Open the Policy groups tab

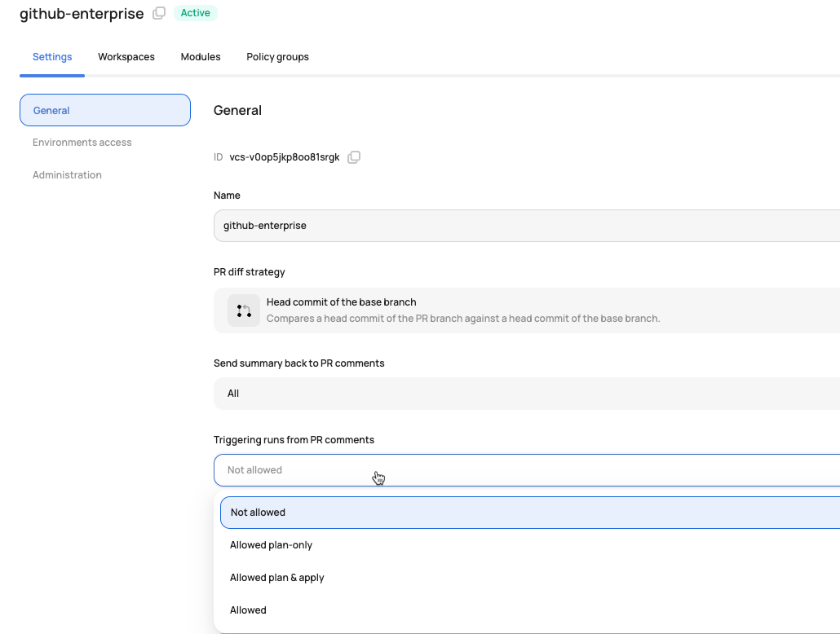click(277, 57)
